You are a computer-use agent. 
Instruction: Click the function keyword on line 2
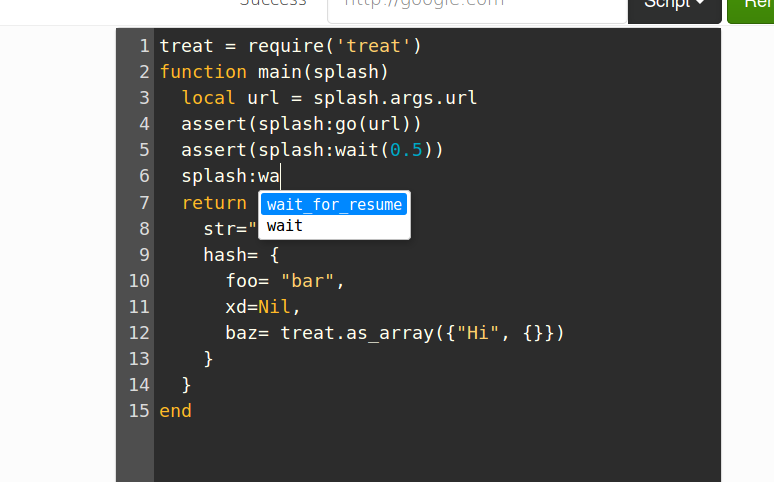(203, 72)
